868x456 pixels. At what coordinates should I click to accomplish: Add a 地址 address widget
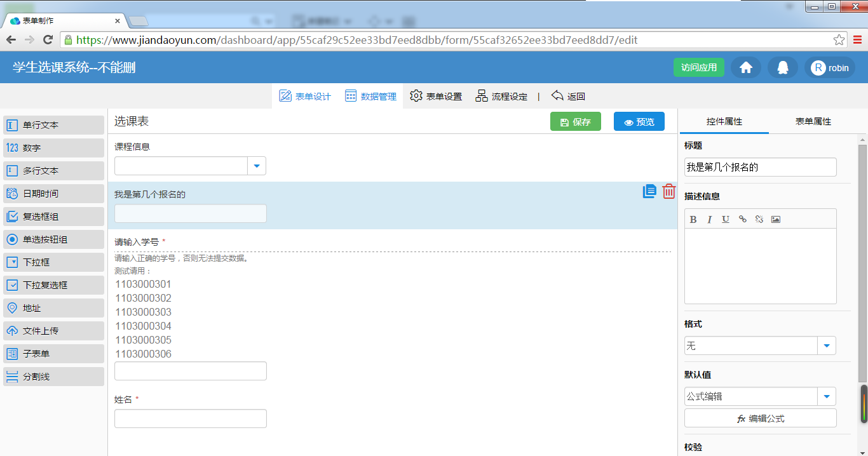pyautogui.click(x=53, y=308)
